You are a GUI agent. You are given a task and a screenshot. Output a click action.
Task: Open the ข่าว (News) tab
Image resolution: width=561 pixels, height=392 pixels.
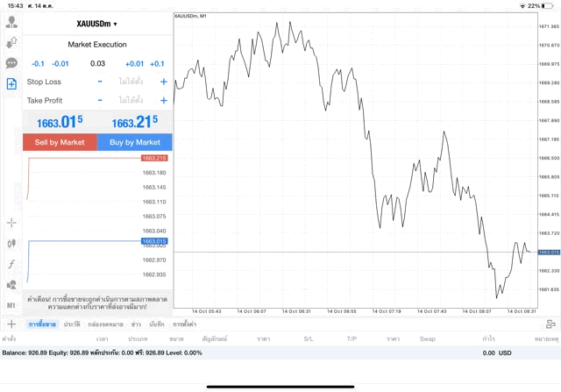tap(136, 324)
